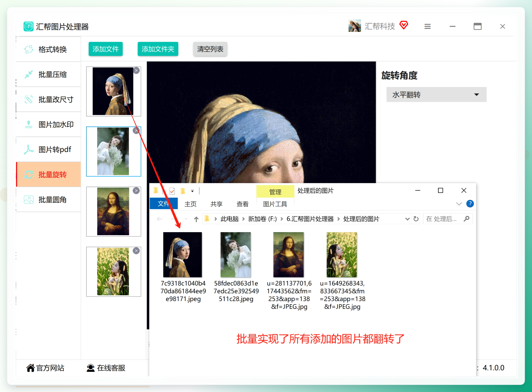This screenshot has height=392, width=532.
Task: Click the 清空列表 button
Action: pos(210,49)
